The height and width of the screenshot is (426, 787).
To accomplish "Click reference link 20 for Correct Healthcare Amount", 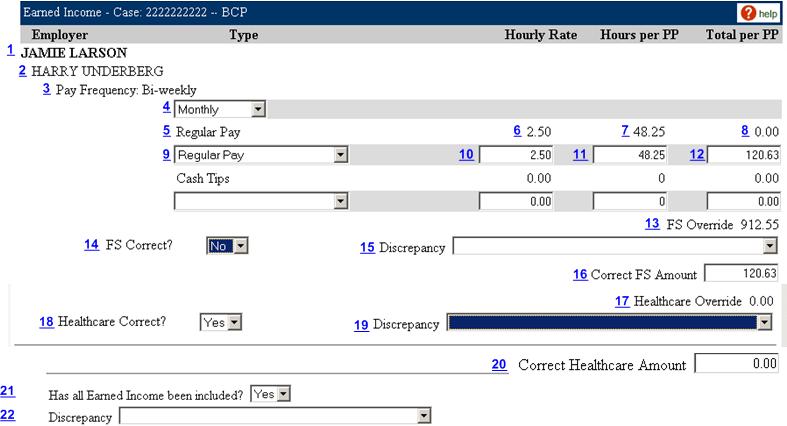I will [499, 364].
